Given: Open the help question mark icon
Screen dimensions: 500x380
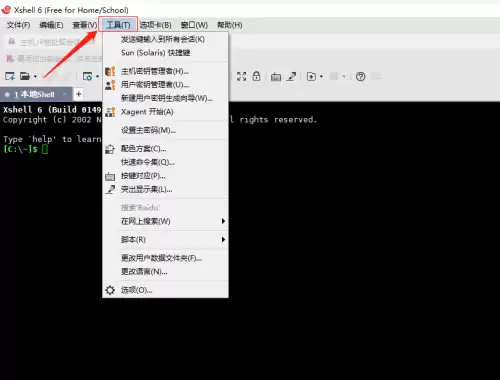Looking at the screenshot, I should click(x=360, y=77).
